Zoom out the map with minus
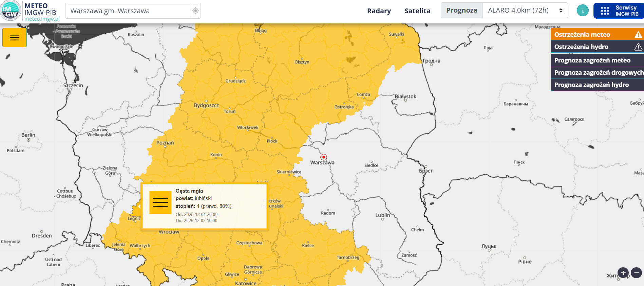This screenshot has height=286, width=644. click(x=637, y=272)
